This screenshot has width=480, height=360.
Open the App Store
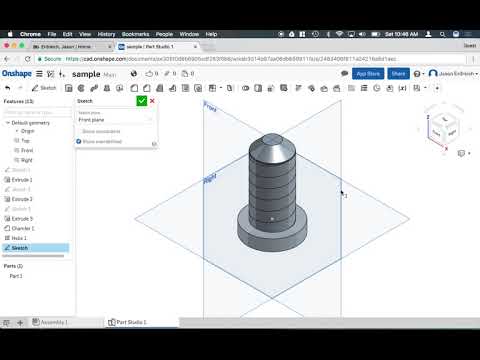(x=368, y=73)
